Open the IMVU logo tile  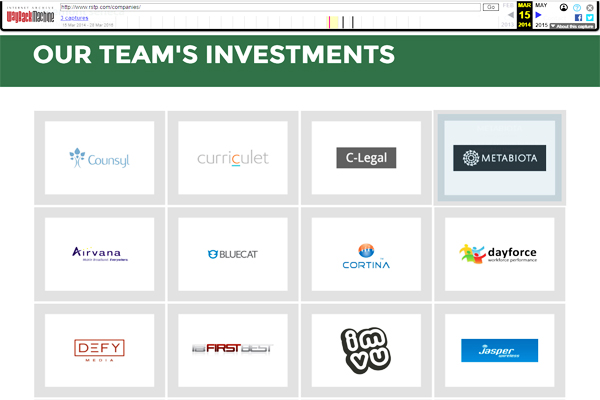366,349
